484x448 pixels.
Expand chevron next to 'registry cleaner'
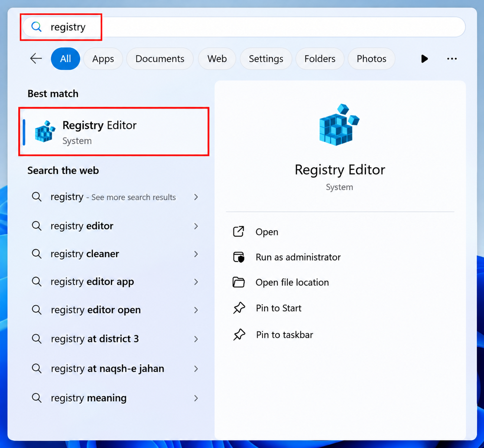click(196, 254)
